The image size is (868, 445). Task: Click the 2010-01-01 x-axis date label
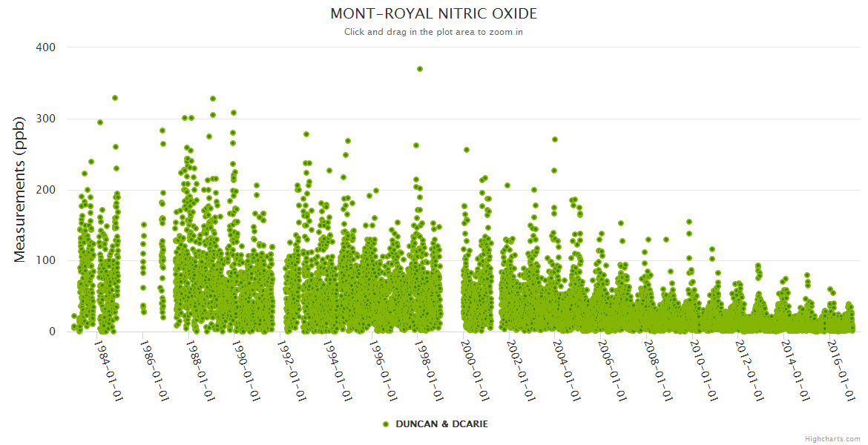(704, 370)
